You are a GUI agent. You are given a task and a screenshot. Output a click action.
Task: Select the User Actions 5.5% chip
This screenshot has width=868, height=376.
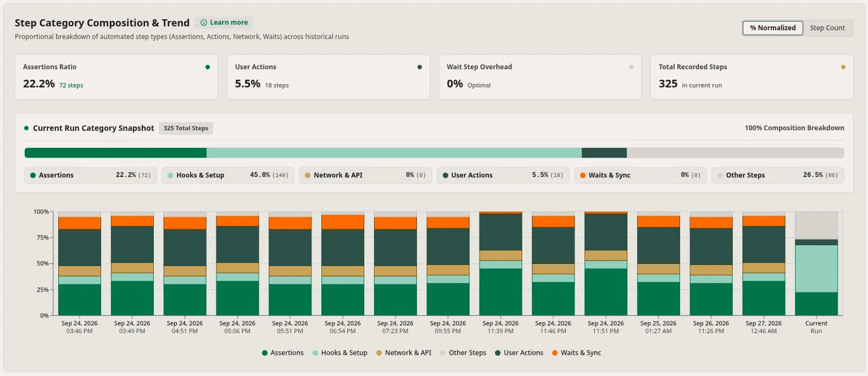pos(503,175)
